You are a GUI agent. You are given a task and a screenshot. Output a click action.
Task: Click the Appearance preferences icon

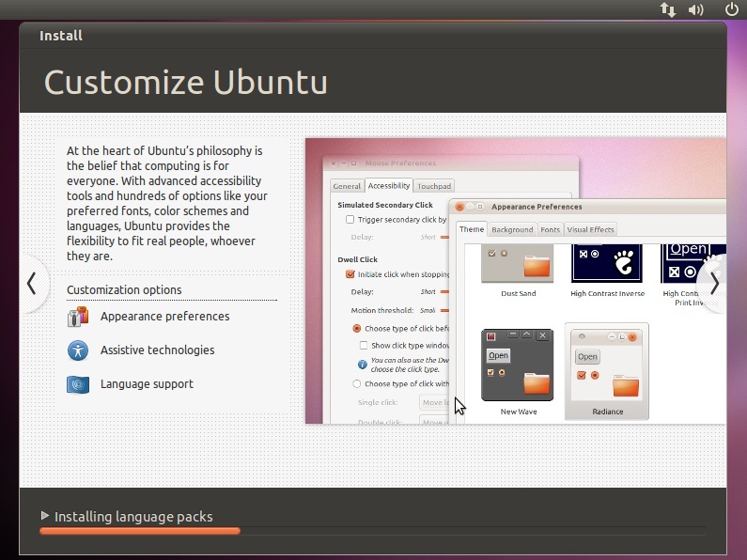(78, 317)
